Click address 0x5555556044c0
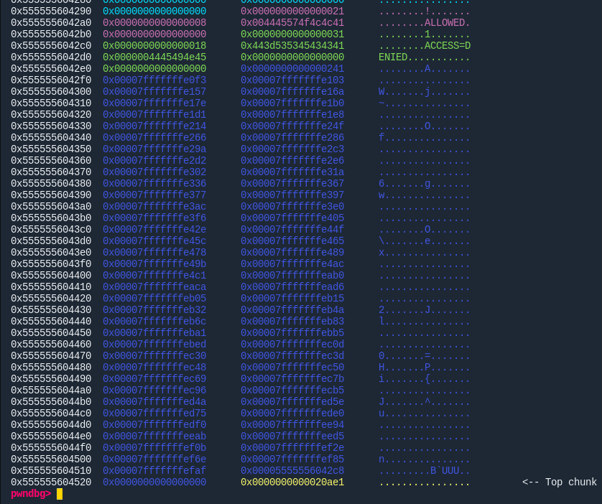This screenshot has width=602, height=504. [51, 413]
